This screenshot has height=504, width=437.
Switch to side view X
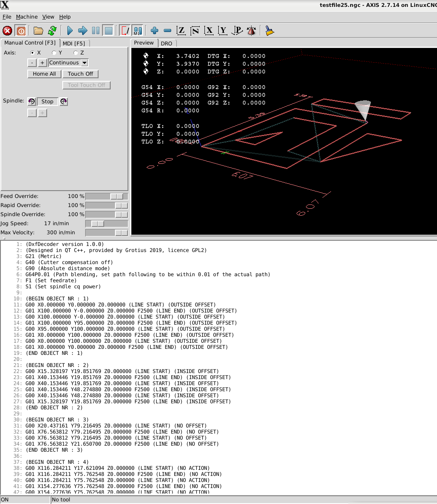[x=208, y=31]
